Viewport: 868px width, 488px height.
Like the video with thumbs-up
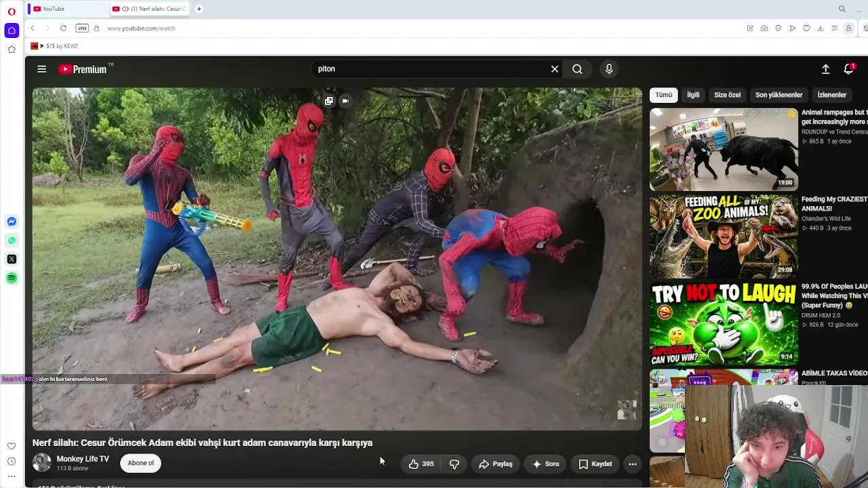click(x=421, y=464)
